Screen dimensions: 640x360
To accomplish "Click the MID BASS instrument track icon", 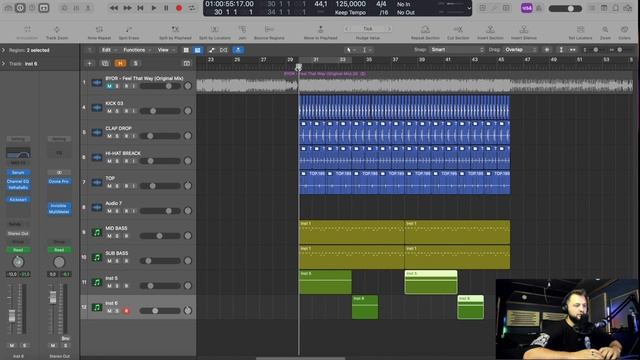I will click(x=97, y=232).
